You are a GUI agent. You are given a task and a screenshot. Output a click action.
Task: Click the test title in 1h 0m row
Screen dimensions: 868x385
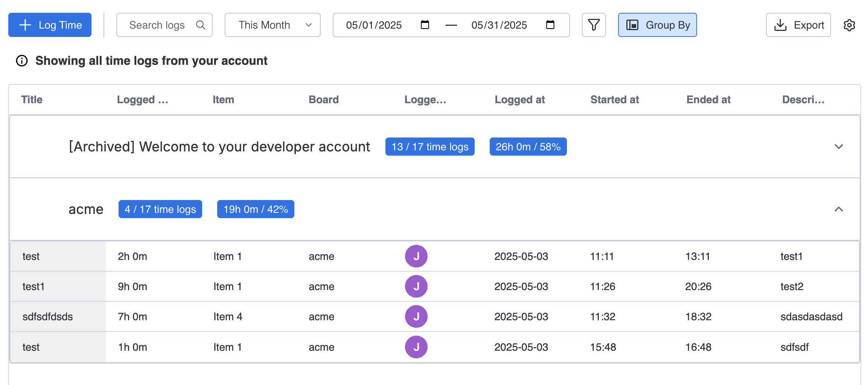click(31, 347)
